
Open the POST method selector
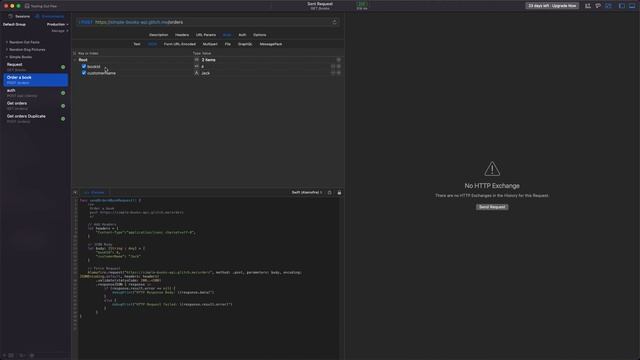click(85, 22)
